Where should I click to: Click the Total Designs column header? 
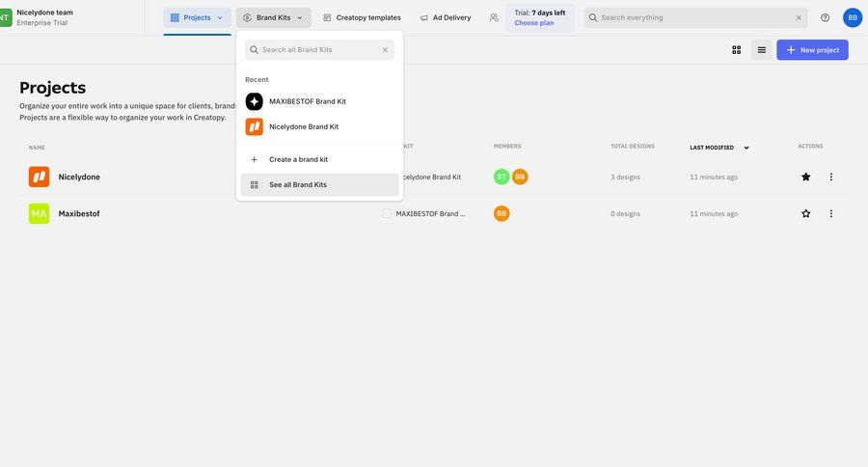pyautogui.click(x=632, y=147)
